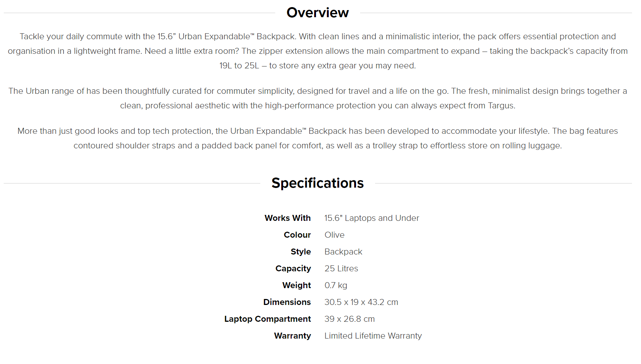Select the Weight label
The height and width of the screenshot is (364, 641).
297,285
